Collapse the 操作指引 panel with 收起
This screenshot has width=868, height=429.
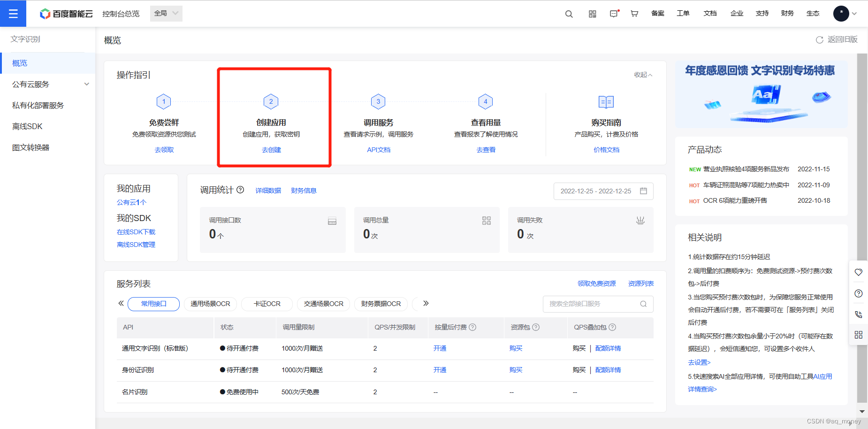point(643,75)
